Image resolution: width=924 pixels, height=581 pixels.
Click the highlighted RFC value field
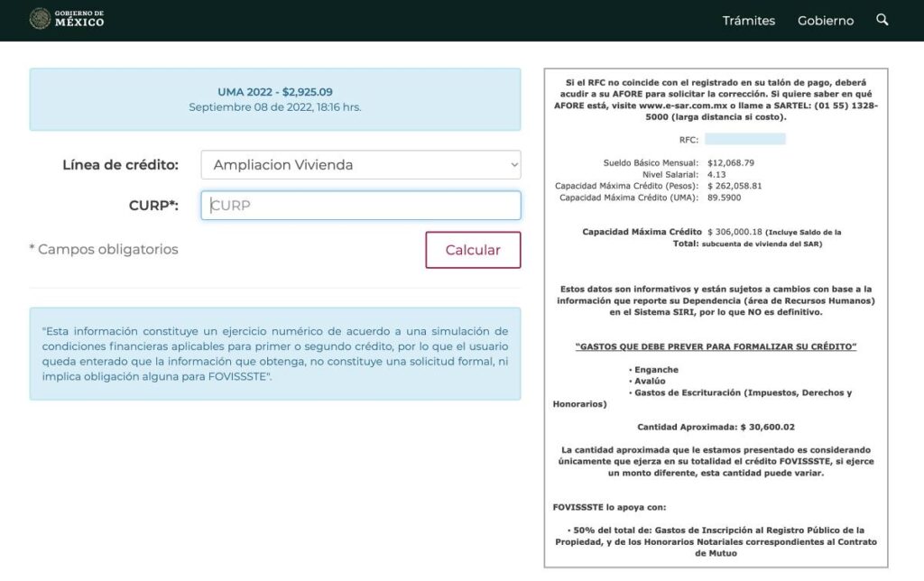point(744,139)
